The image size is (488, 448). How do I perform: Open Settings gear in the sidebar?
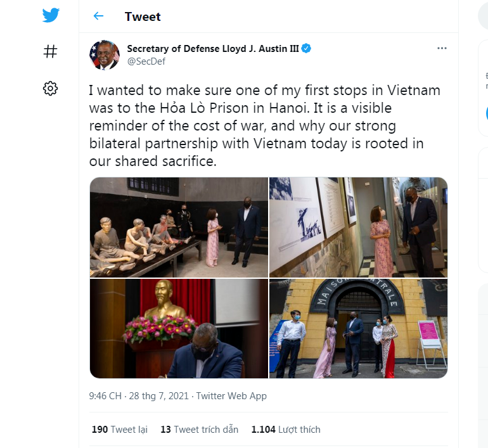click(x=51, y=88)
